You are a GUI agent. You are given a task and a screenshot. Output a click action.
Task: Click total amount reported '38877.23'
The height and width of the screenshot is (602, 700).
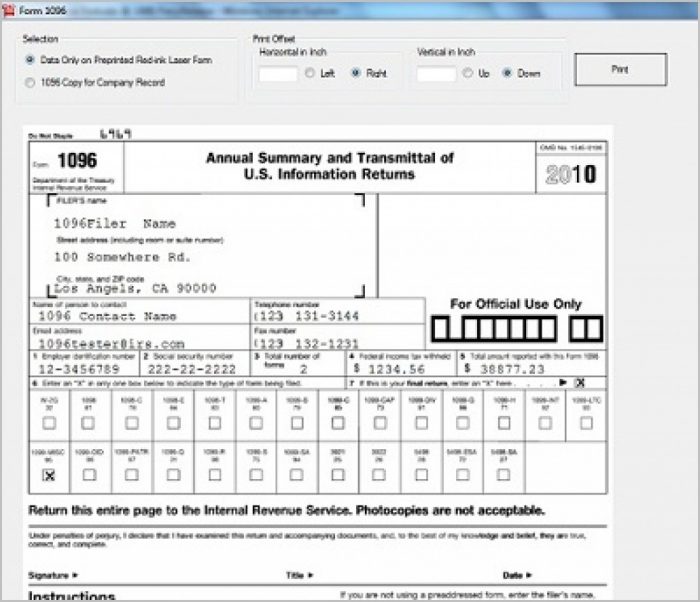[x=512, y=369]
